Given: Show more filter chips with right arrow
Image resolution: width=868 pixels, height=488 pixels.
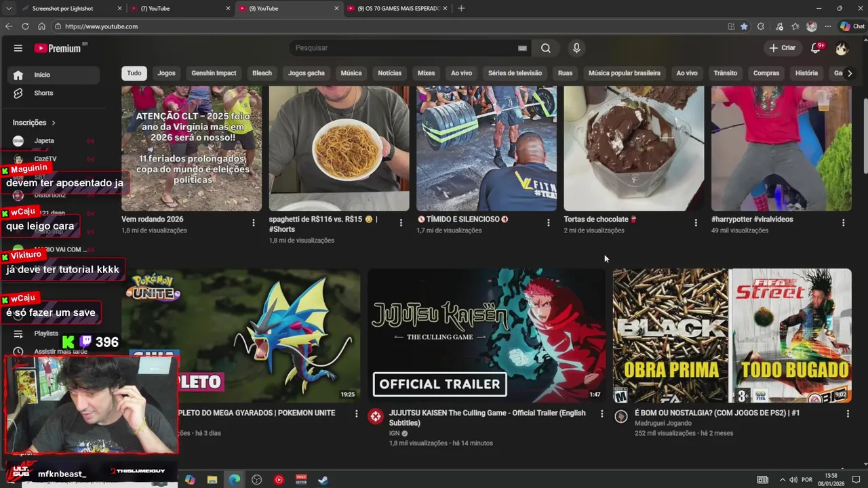Looking at the screenshot, I should [x=849, y=73].
